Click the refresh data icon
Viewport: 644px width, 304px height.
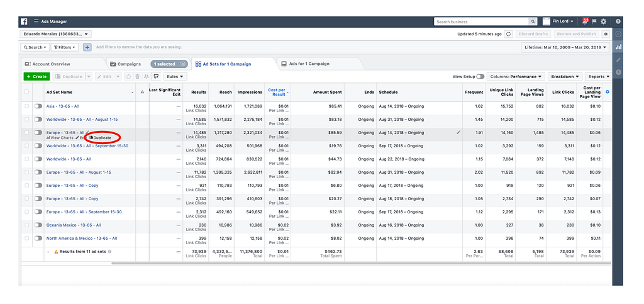coord(509,34)
